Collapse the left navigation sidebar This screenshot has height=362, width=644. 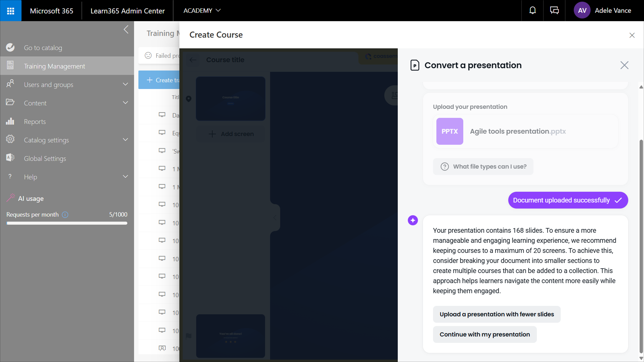pos(126,30)
